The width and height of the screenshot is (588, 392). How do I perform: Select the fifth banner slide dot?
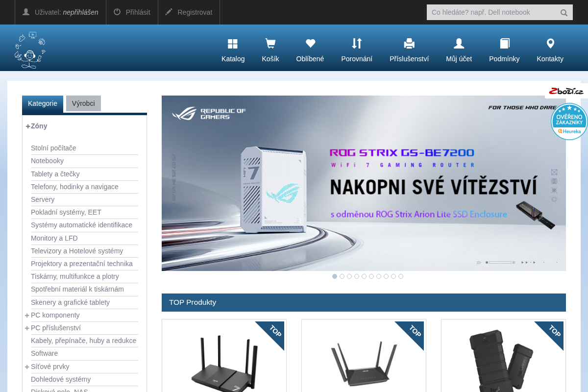[x=364, y=276]
